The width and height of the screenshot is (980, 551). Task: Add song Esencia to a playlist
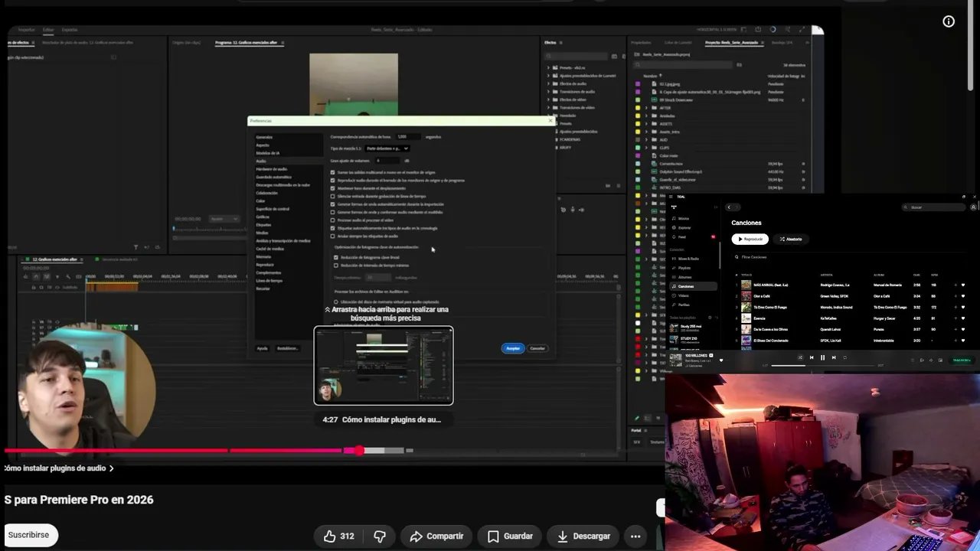955,318
